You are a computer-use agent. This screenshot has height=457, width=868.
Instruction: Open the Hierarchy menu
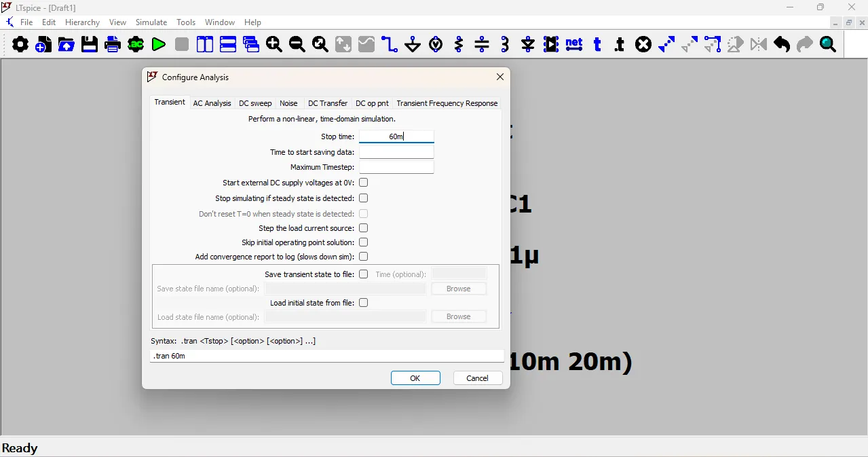point(83,22)
